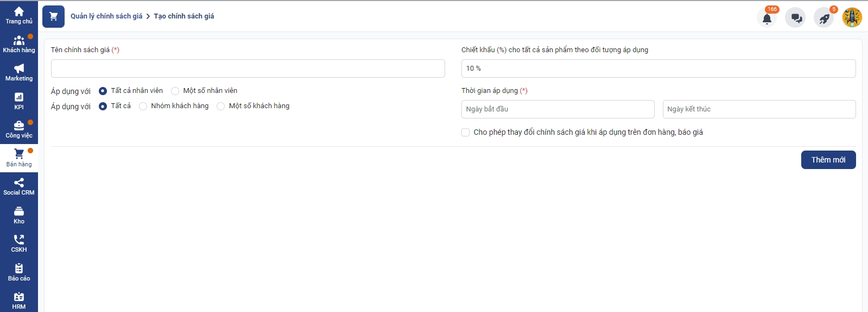Focus the Tên chính sách giá field

click(248, 68)
